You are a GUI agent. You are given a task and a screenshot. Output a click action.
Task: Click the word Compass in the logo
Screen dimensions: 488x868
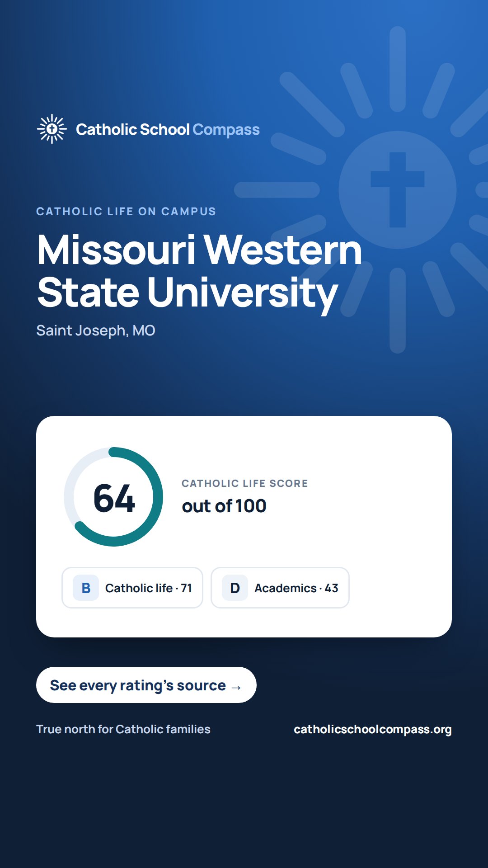coord(226,130)
